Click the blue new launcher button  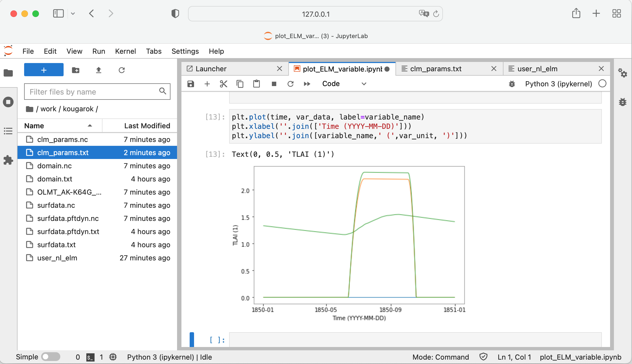click(44, 70)
